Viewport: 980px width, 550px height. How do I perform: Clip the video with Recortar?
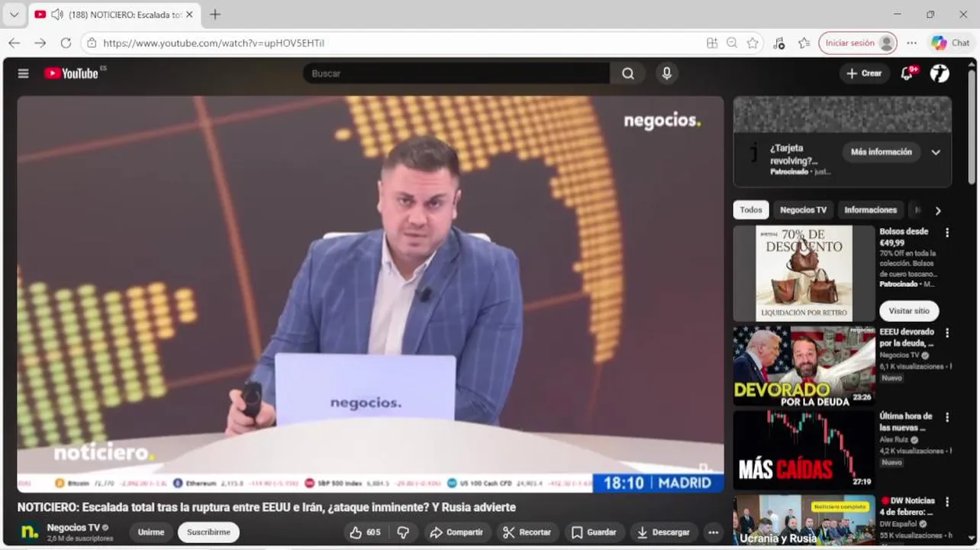527,532
